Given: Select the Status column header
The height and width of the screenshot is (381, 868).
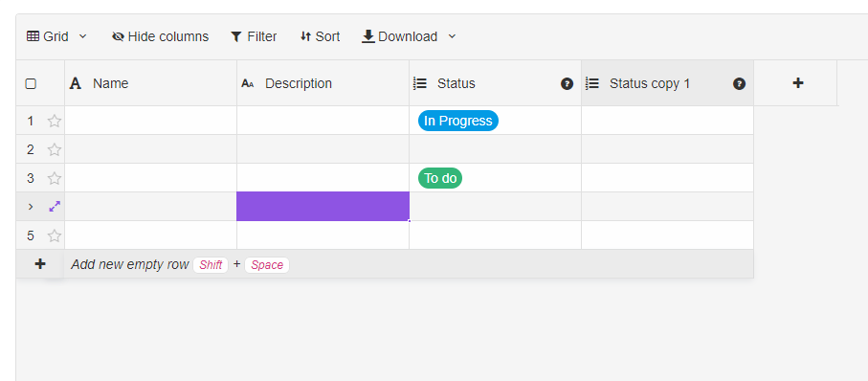Looking at the screenshot, I should tap(495, 83).
